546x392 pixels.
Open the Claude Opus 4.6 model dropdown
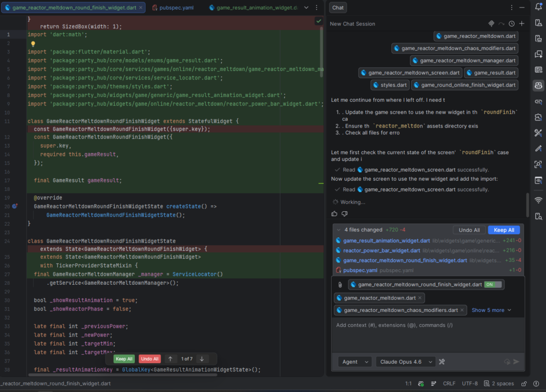pos(405,362)
